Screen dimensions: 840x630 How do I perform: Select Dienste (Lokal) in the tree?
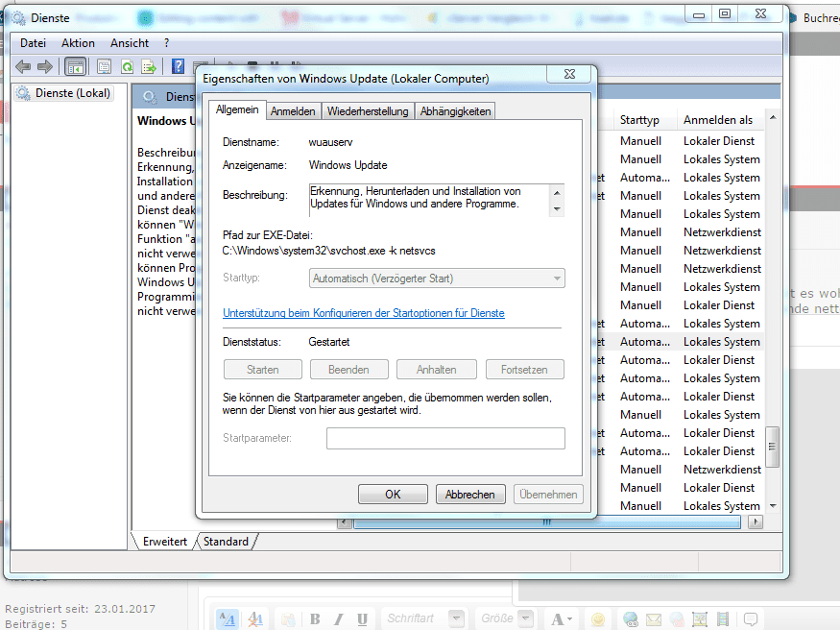[64, 93]
